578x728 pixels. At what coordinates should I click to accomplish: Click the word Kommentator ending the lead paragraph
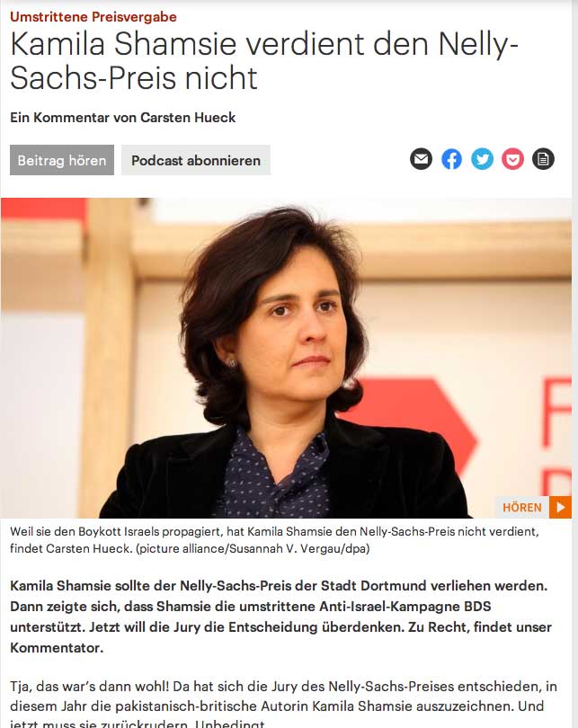pos(56,648)
